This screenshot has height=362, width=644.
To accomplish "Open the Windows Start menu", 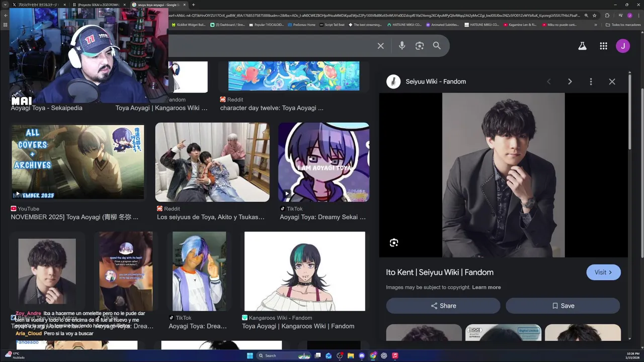I will tap(250, 355).
